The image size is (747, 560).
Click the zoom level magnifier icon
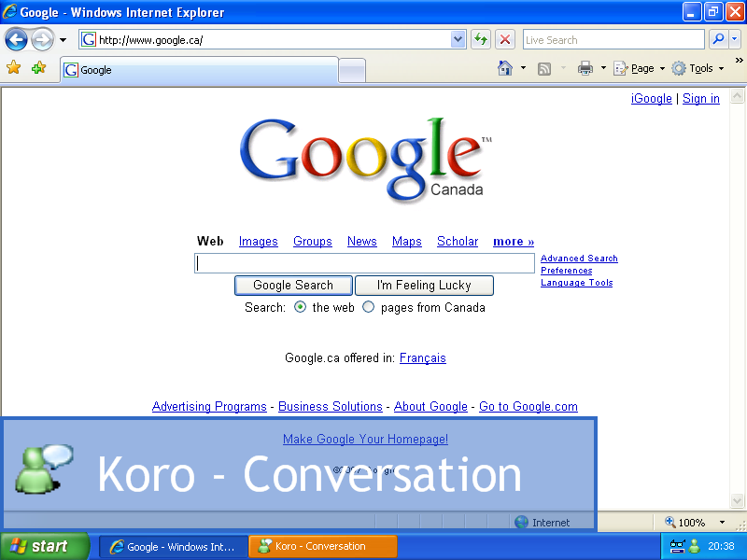coord(669,522)
